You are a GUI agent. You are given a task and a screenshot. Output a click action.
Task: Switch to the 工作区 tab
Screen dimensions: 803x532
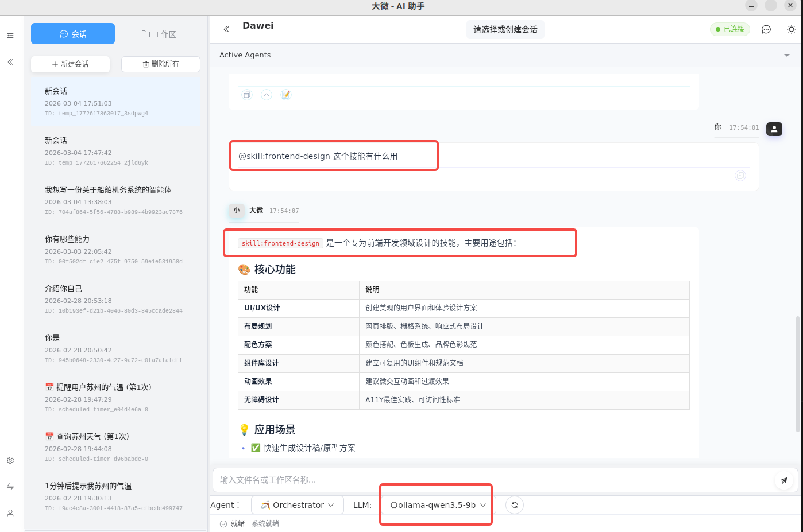(159, 34)
